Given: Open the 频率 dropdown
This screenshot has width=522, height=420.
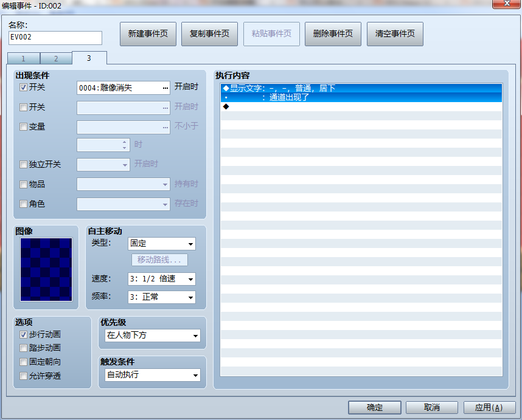Looking at the screenshot, I should point(162,297).
